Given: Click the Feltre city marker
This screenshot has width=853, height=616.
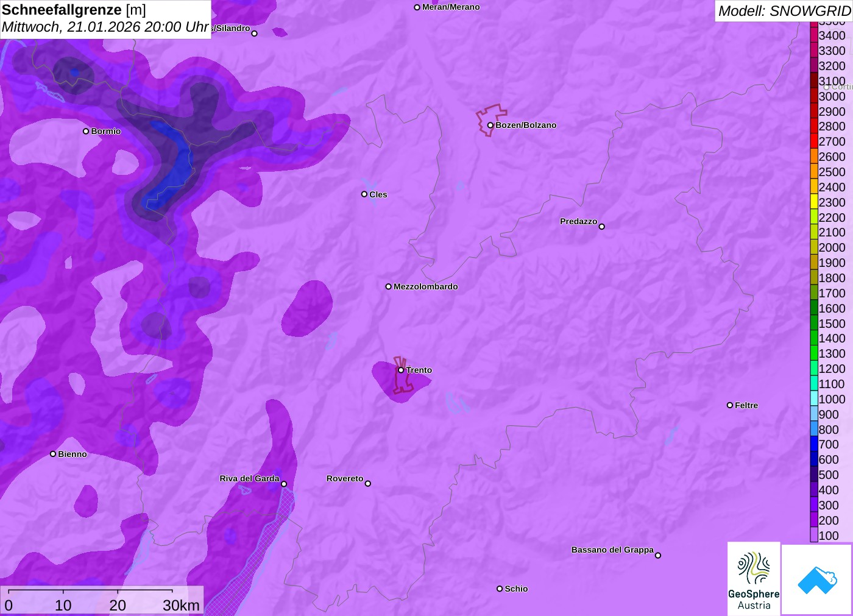Looking at the screenshot, I should (730, 405).
